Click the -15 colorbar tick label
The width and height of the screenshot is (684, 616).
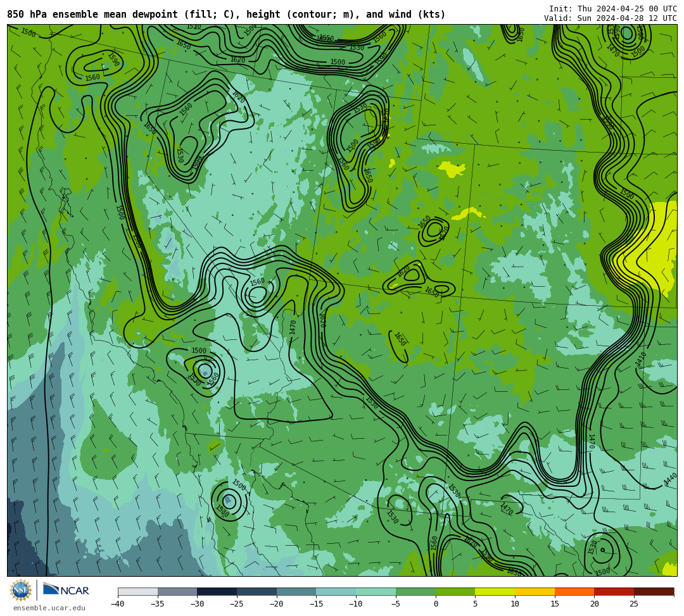click(x=316, y=604)
